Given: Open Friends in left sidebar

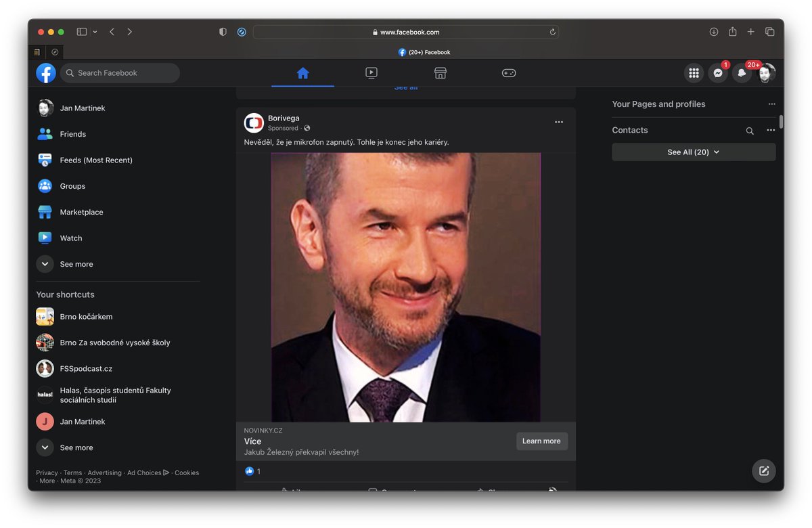Looking at the screenshot, I should [118, 134].
